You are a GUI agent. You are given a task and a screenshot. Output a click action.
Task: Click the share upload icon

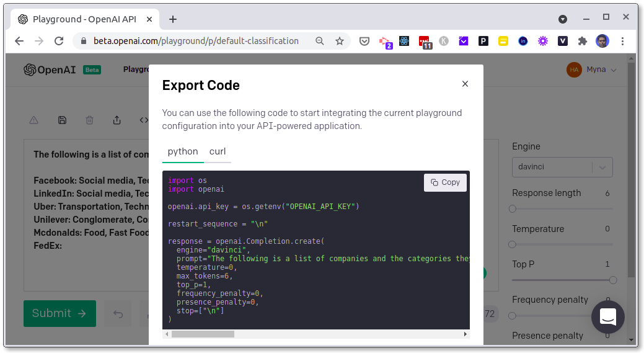(117, 120)
